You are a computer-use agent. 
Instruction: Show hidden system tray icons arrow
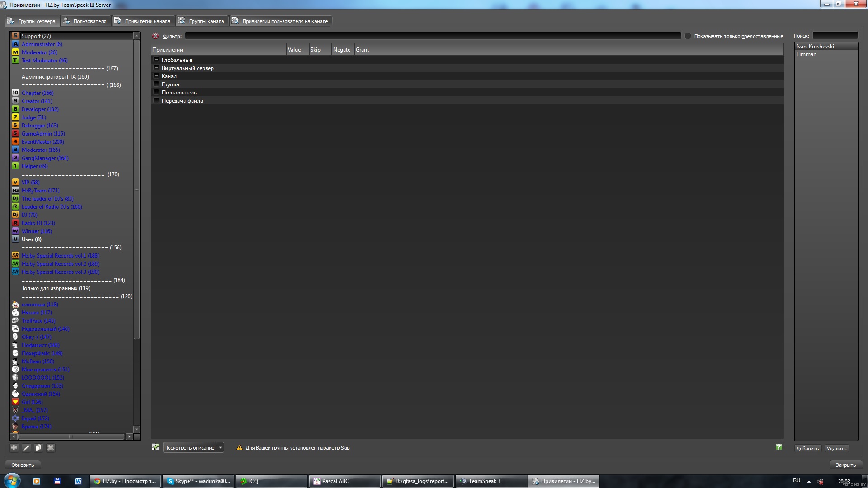tap(809, 481)
